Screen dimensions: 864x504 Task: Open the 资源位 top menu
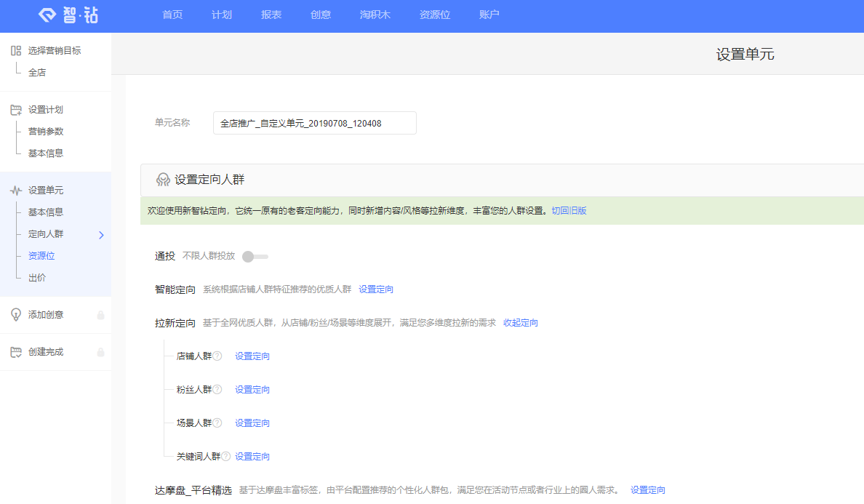point(435,15)
